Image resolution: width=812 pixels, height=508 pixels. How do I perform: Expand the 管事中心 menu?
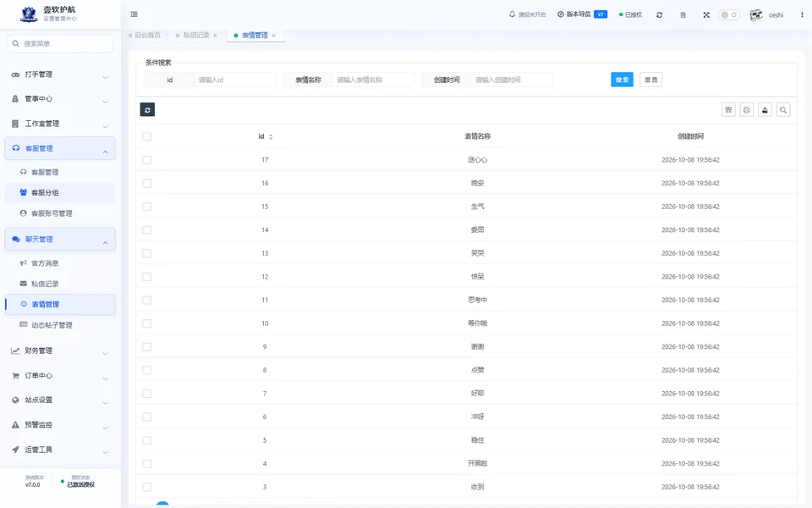60,99
